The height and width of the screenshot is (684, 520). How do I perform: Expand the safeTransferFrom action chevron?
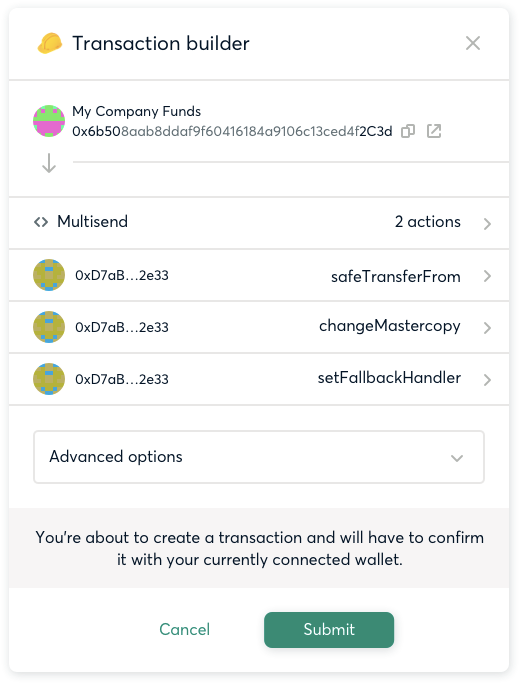[x=487, y=276]
